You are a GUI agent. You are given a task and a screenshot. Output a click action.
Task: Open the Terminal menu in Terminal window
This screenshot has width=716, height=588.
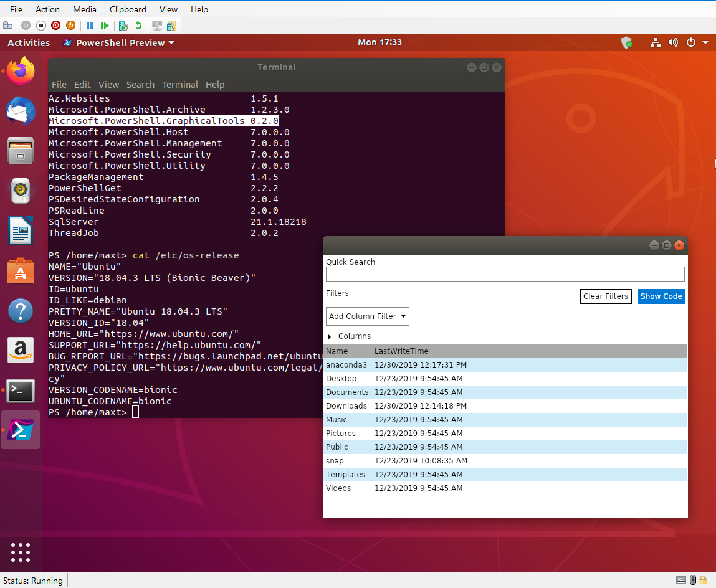tap(180, 85)
